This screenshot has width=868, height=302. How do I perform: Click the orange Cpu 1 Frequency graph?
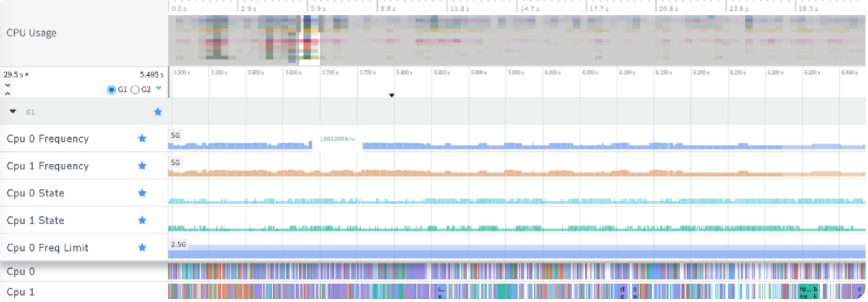point(517,173)
